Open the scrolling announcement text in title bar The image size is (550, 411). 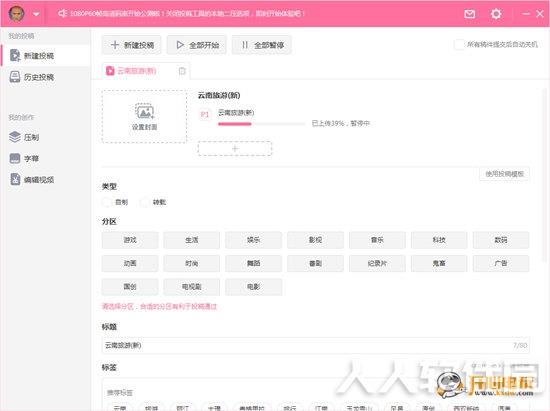(187, 14)
